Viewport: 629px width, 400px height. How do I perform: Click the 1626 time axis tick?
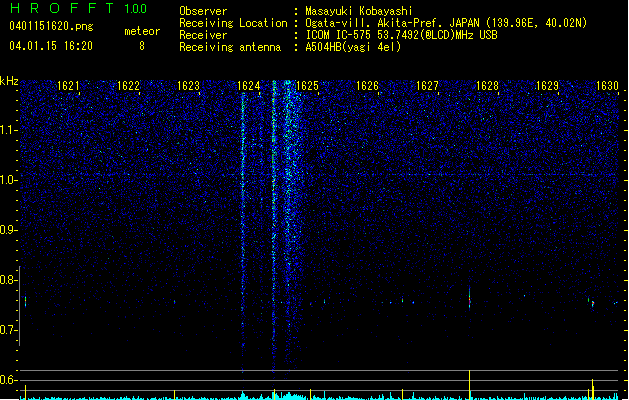tap(367, 86)
